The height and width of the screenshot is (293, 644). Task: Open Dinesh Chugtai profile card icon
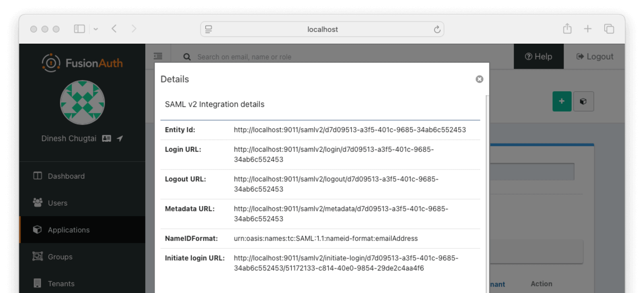(x=107, y=138)
